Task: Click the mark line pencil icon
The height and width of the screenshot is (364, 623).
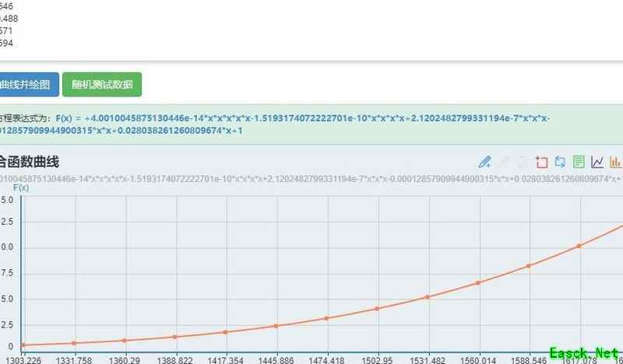Action: coord(484,162)
